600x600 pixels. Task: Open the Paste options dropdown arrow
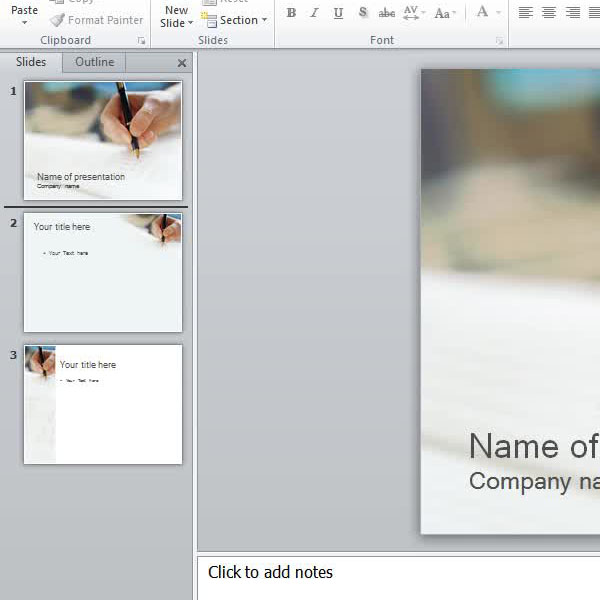coord(24,23)
